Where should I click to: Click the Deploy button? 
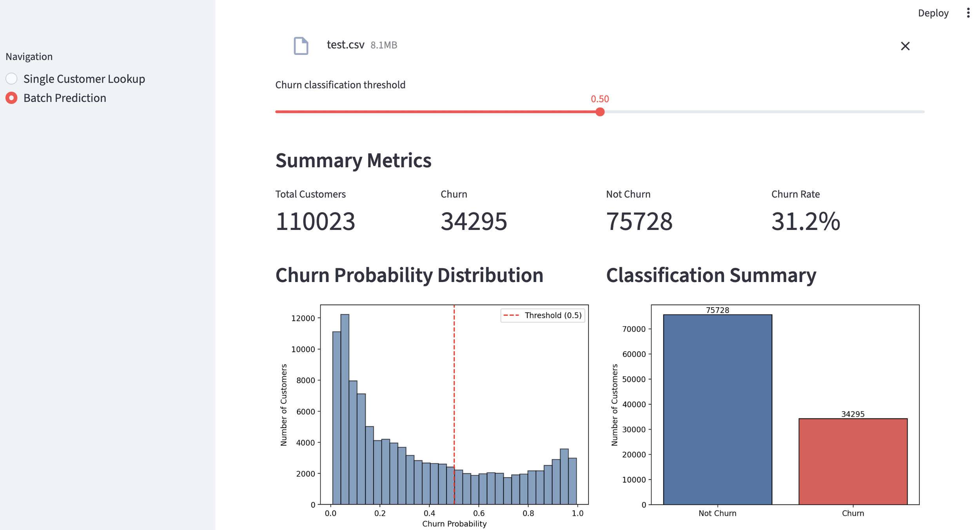tap(933, 13)
